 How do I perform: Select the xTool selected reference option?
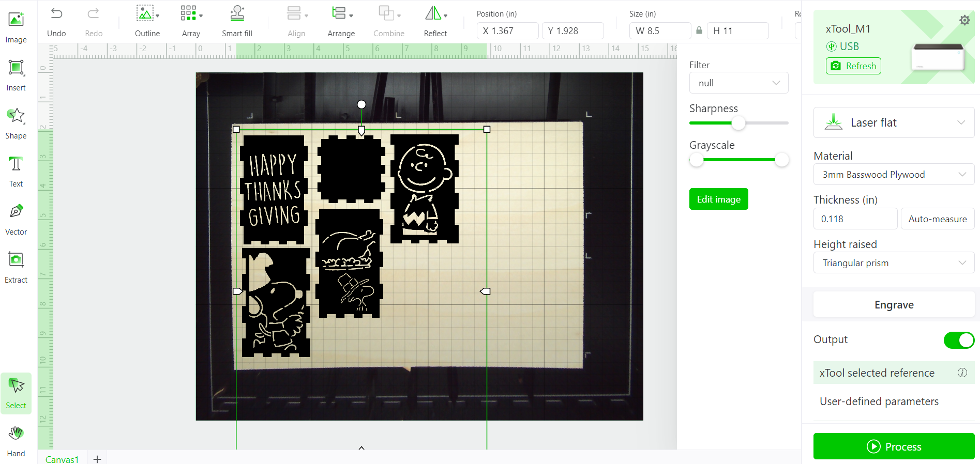tap(894, 373)
